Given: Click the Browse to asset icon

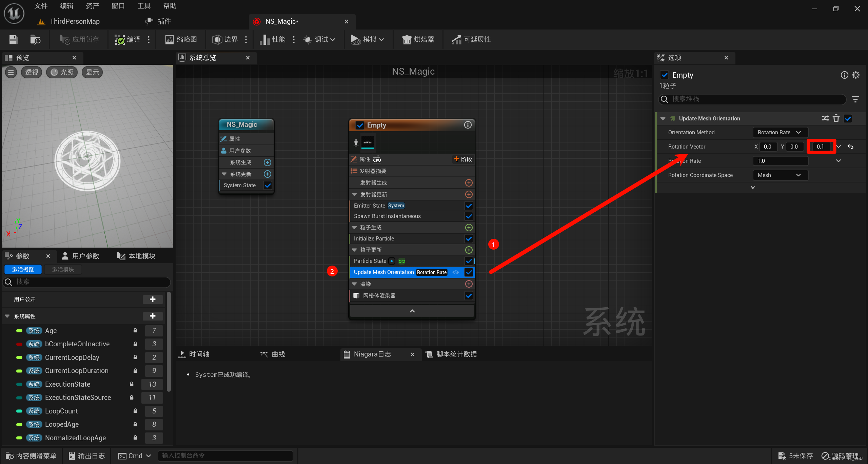Looking at the screenshot, I should tap(35, 40).
